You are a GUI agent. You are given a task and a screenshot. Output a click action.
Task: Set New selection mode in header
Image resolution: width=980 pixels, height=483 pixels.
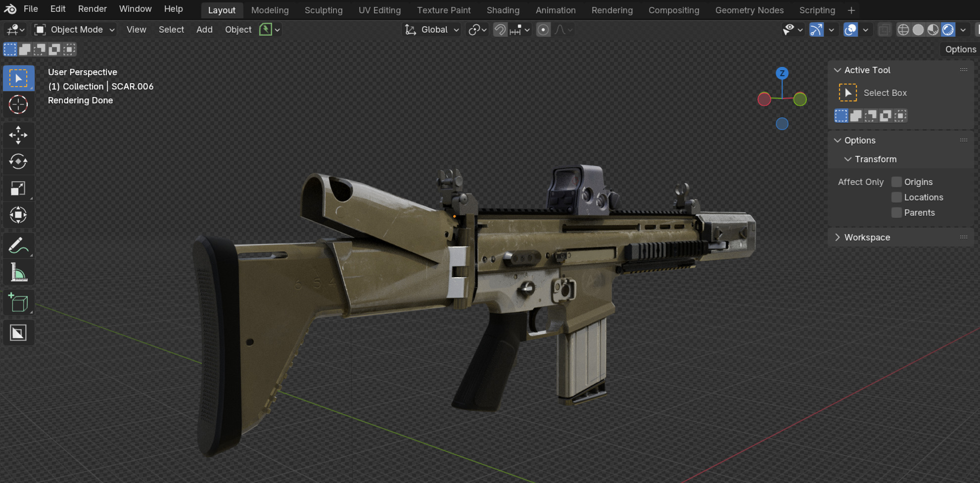click(10, 49)
